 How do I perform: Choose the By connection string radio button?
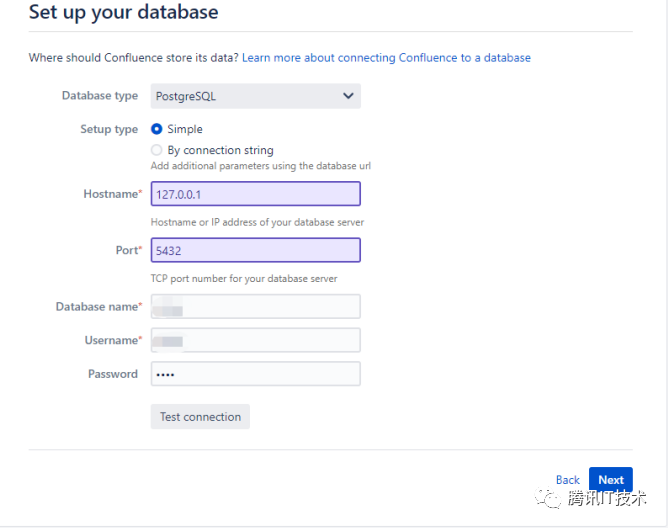tap(156, 150)
